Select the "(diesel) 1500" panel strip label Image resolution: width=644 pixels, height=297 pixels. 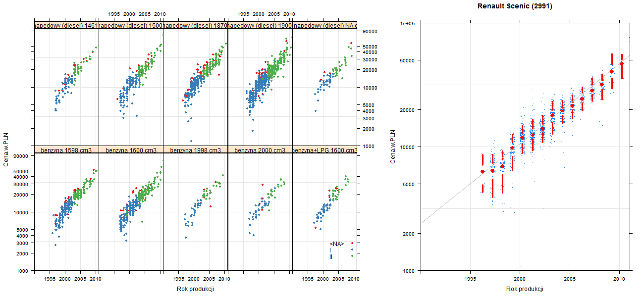point(131,26)
